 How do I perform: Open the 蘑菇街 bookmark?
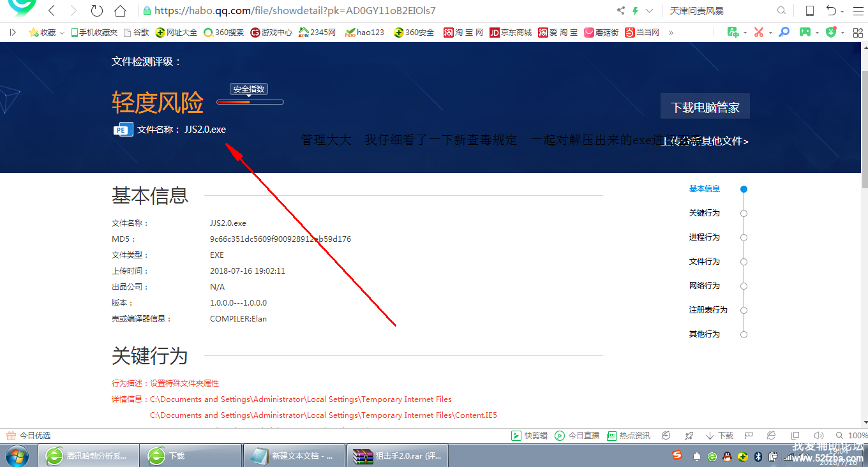(x=601, y=32)
